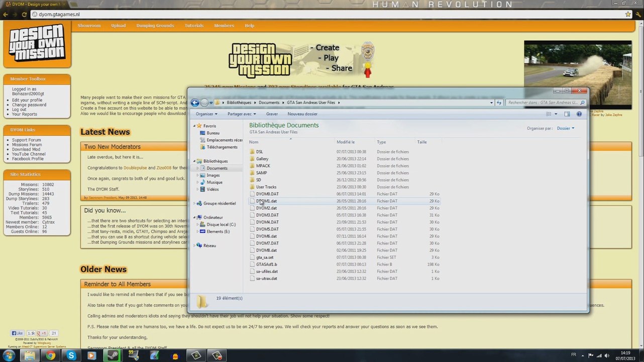Reload the DYOM page in Chrome
The width and height of the screenshot is (644, 362).
[24, 15]
